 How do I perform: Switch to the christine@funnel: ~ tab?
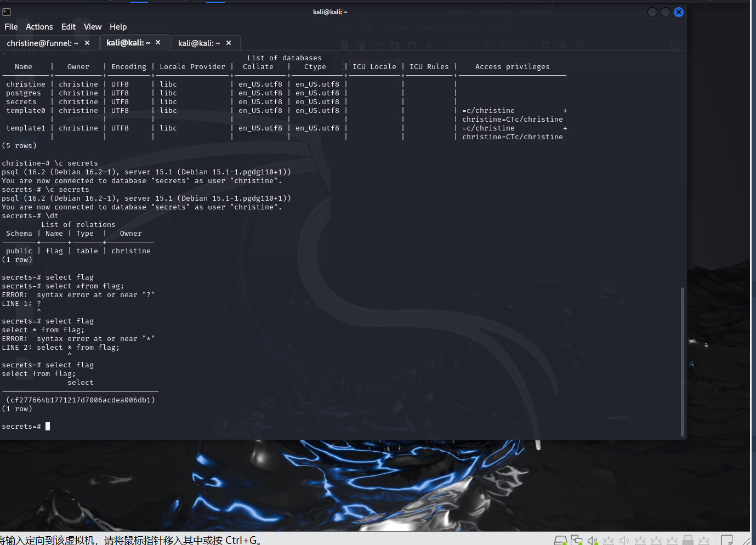click(x=42, y=43)
